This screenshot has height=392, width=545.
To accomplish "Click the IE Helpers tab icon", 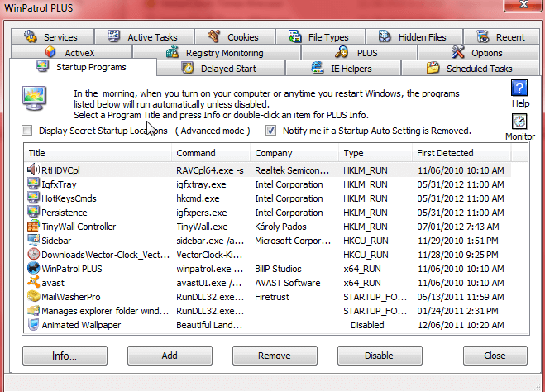I will 317,68.
